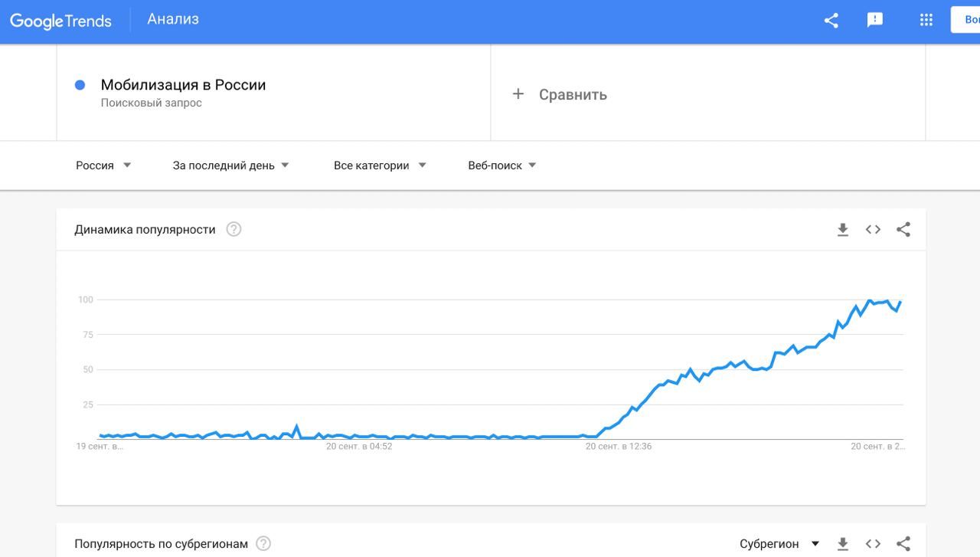Viewport: 980px width, 557px height.
Task: Open the Все категории dropdown
Action: point(380,165)
